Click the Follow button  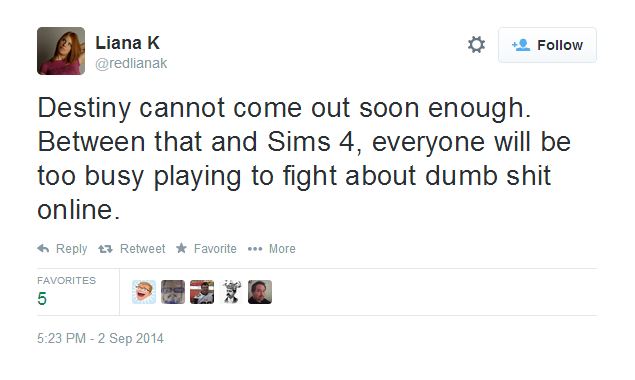[547, 45]
